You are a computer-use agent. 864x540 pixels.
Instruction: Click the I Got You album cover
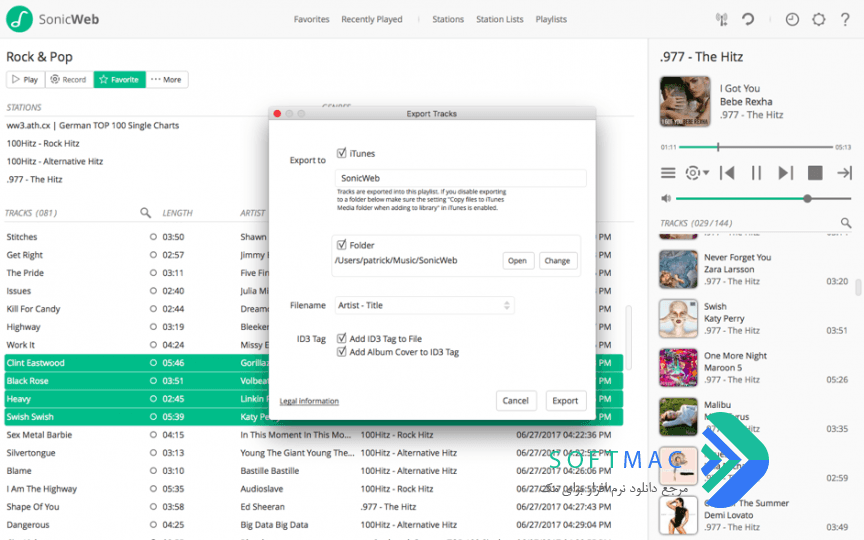[x=685, y=102]
